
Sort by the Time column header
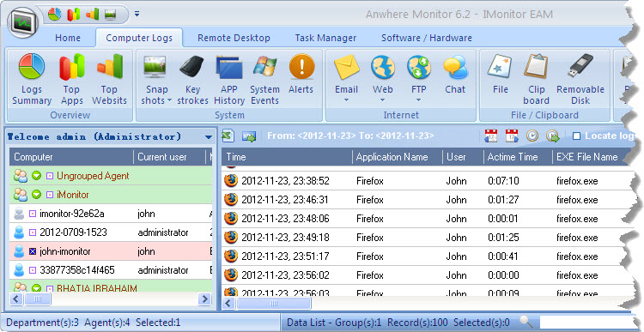point(287,157)
